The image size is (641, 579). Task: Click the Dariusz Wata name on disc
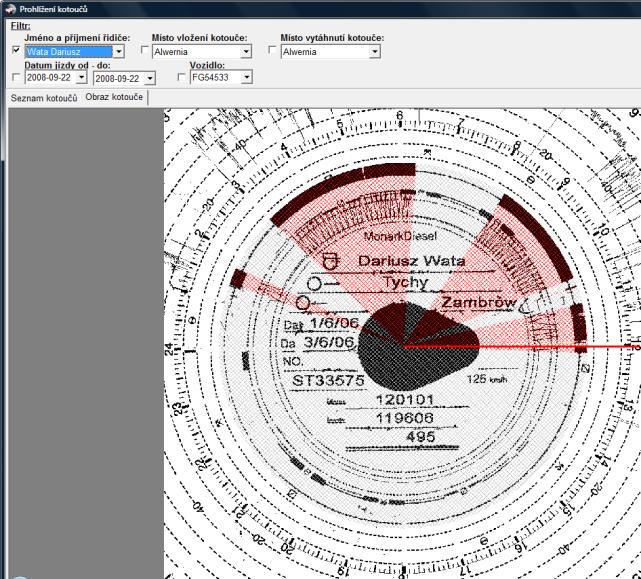tap(411, 261)
